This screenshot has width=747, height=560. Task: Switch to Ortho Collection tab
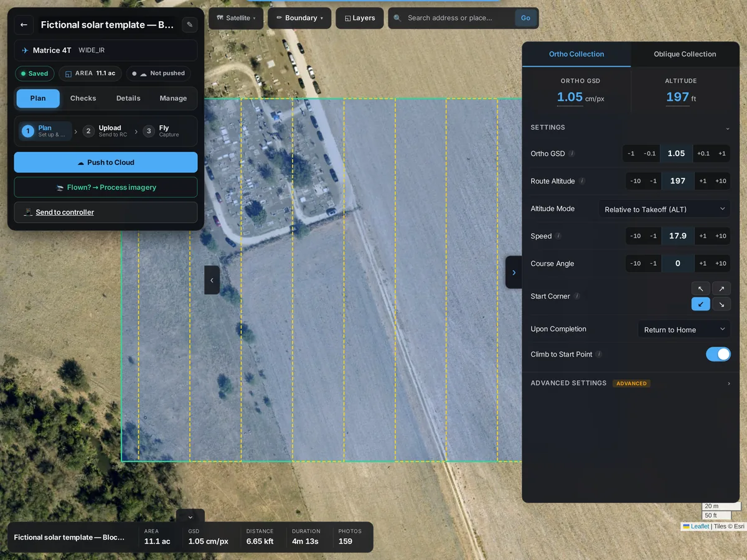576,54
